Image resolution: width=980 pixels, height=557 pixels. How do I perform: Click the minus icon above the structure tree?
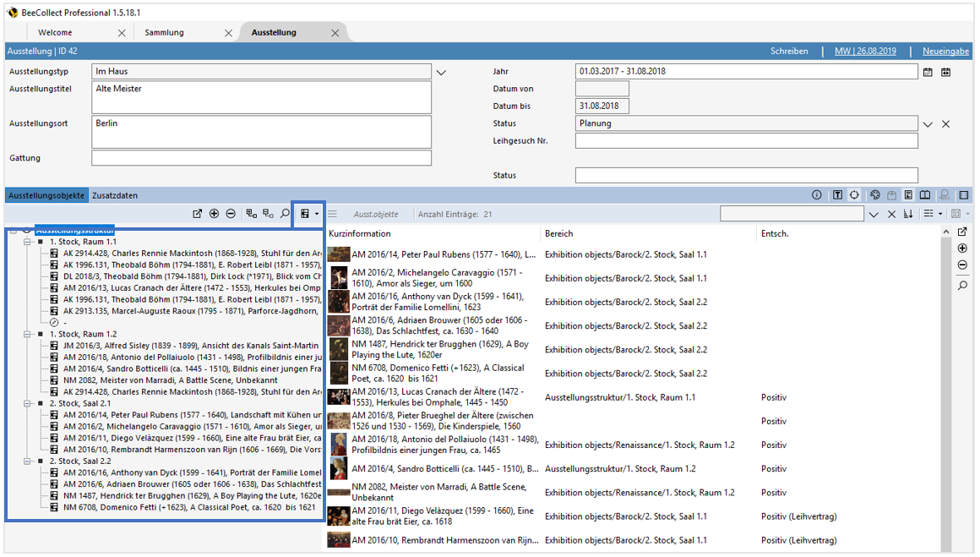click(231, 215)
